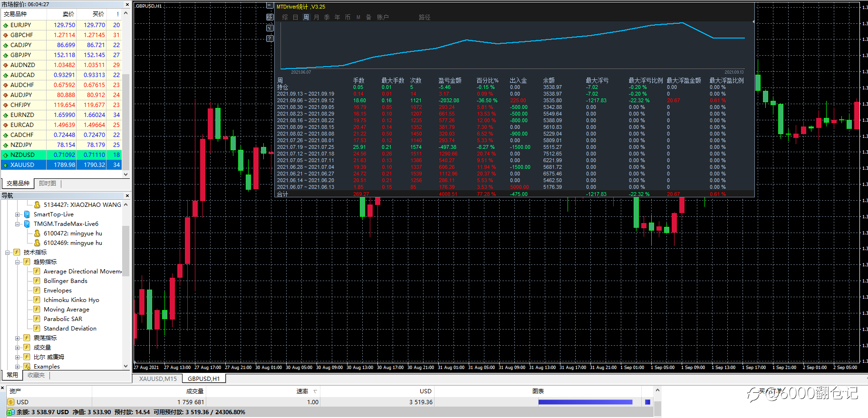The image size is (868, 418).
Task: Click the XAUUSD symbol arrow icon
Action: click(6, 165)
